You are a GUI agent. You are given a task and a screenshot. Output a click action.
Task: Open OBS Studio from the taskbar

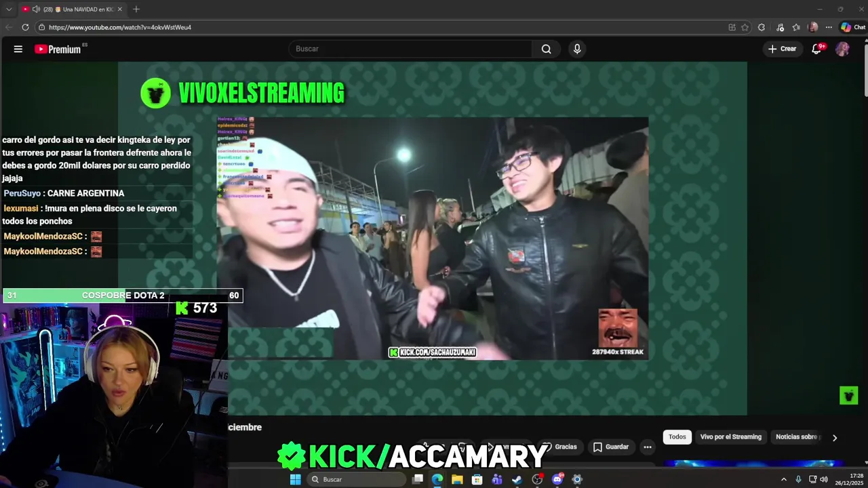point(537,479)
